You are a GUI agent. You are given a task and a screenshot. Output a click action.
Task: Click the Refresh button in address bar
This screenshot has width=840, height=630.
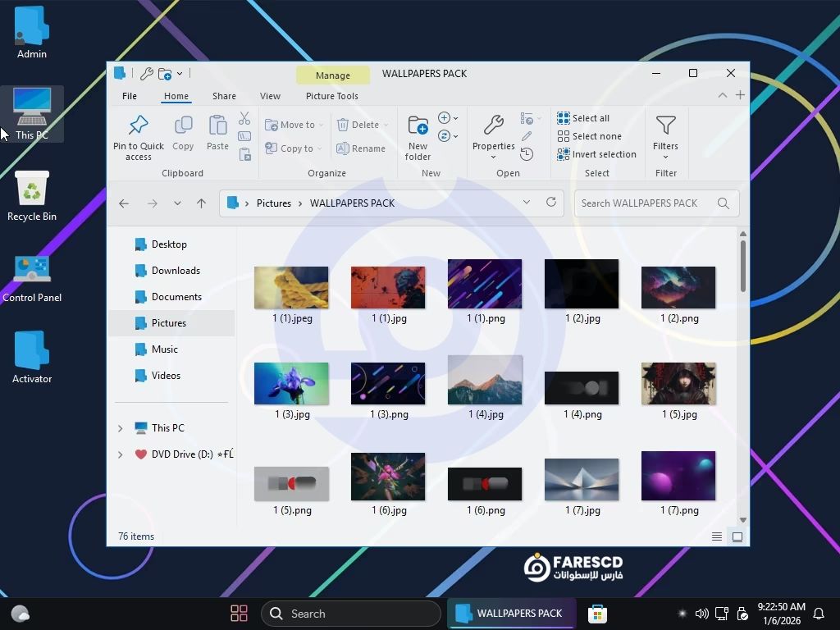tap(551, 203)
